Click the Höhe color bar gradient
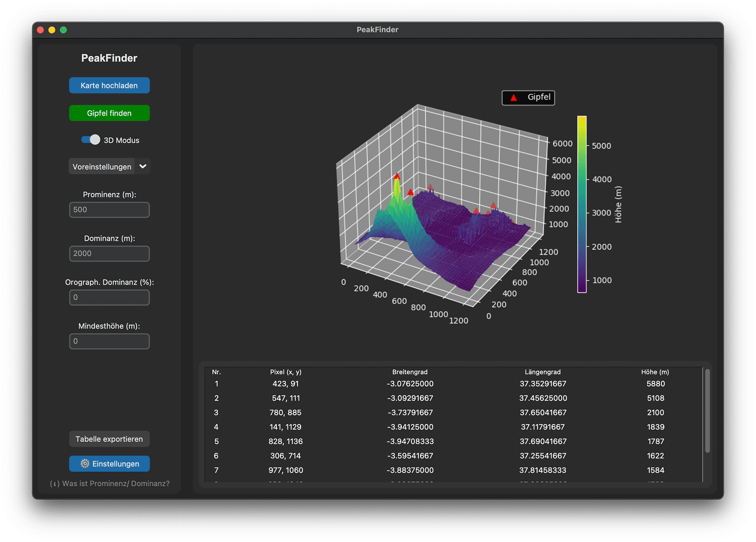This screenshot has height=542, width=756. [582, 204]
